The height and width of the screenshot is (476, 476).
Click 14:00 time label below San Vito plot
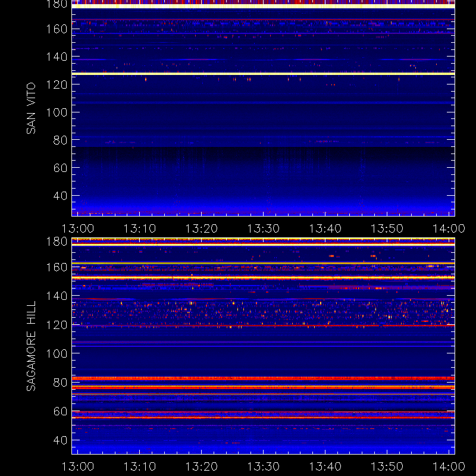(449, 228)
